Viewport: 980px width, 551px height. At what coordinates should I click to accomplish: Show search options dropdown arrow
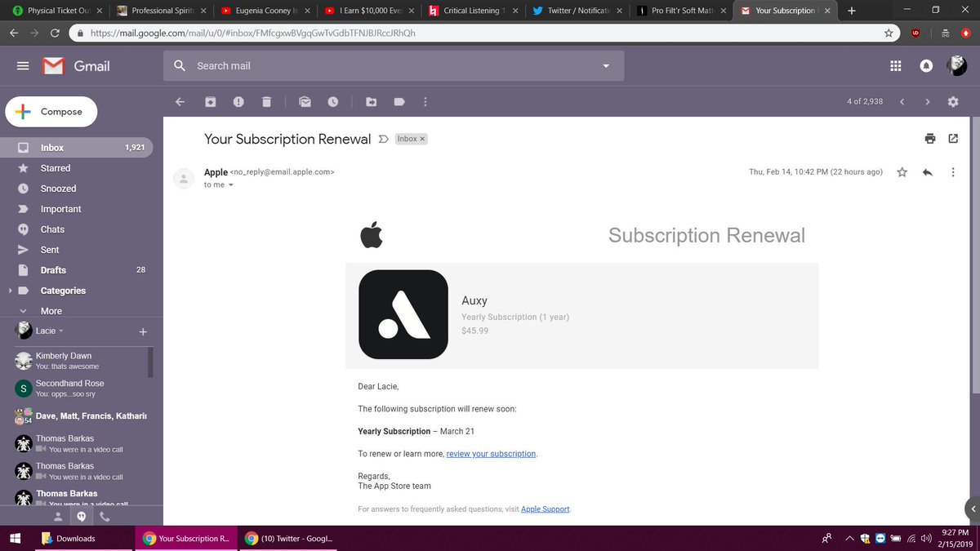606,66
